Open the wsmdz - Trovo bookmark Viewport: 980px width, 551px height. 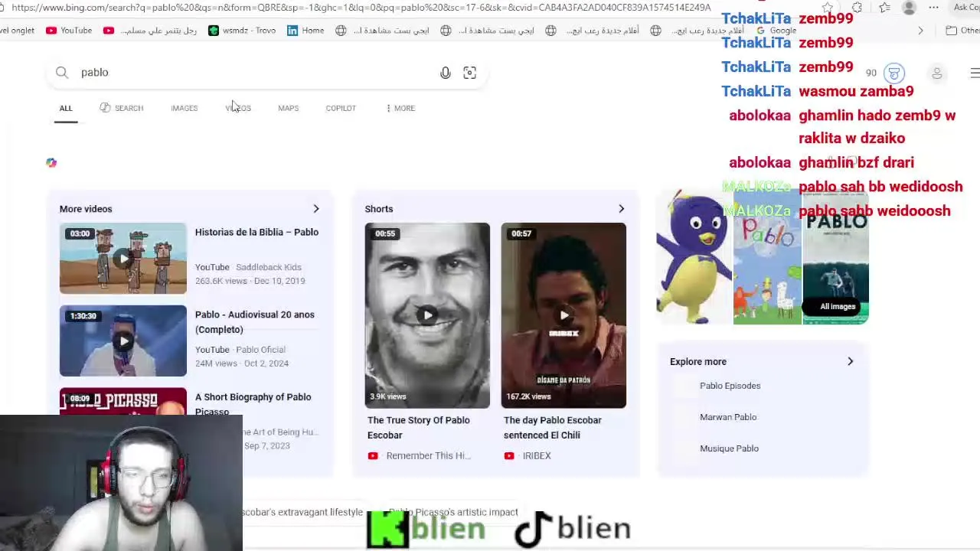tap(242, 31)
